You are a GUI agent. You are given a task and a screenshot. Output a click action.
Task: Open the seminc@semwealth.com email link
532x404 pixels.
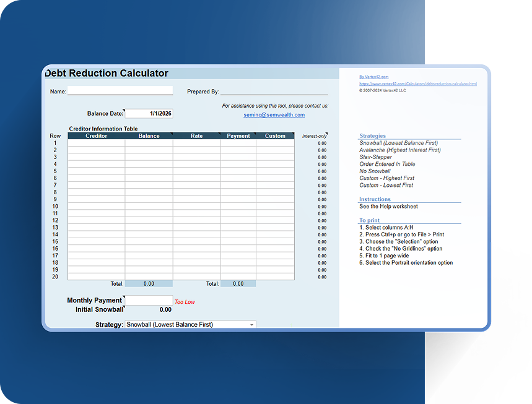[x=274, y=115]
